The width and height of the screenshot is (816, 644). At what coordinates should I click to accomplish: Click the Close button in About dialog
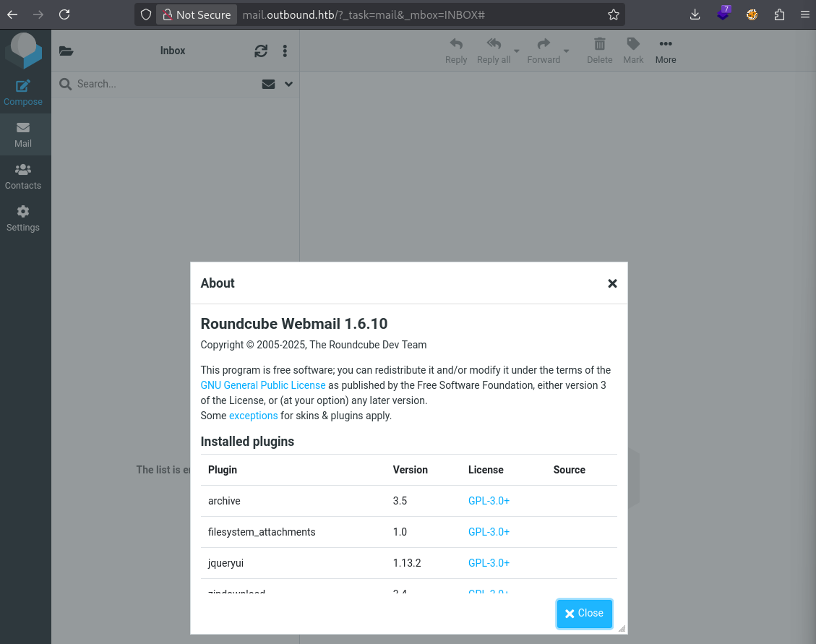pos(584,614)
